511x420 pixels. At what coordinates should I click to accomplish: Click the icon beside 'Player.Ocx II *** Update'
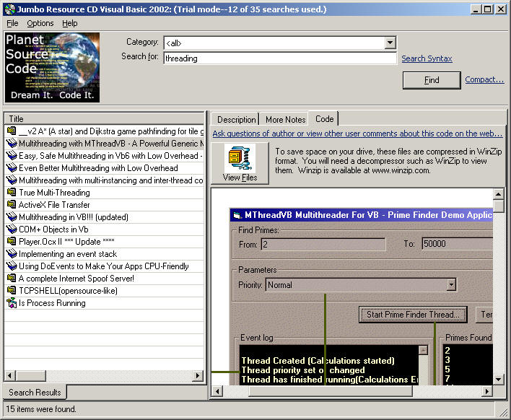[x=12, y=242]
